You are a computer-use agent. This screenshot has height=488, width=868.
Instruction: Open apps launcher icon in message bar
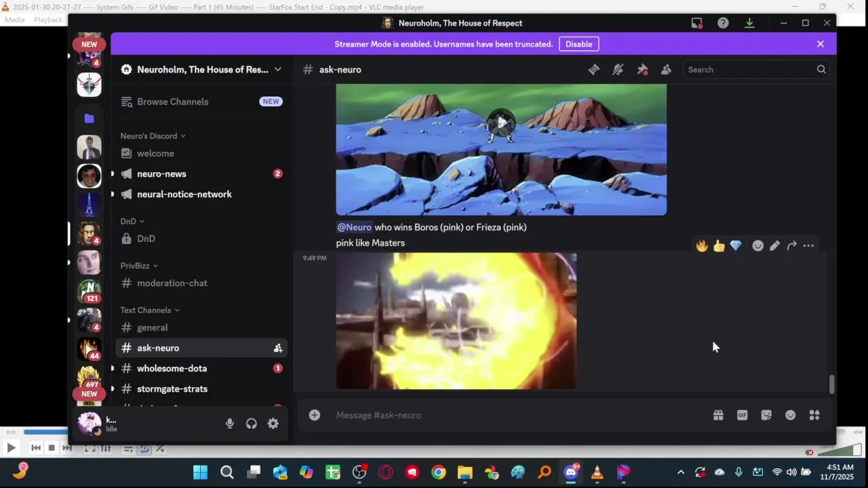coord(815,415)
